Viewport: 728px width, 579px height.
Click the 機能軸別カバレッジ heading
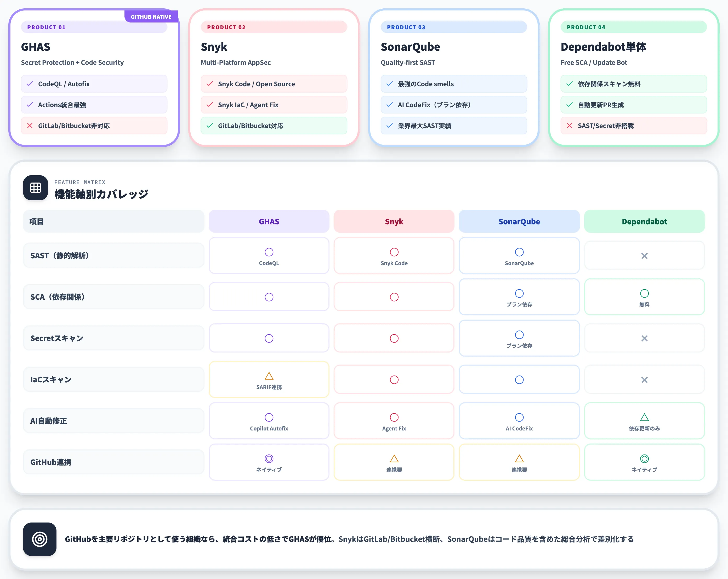tap(101, 194)
